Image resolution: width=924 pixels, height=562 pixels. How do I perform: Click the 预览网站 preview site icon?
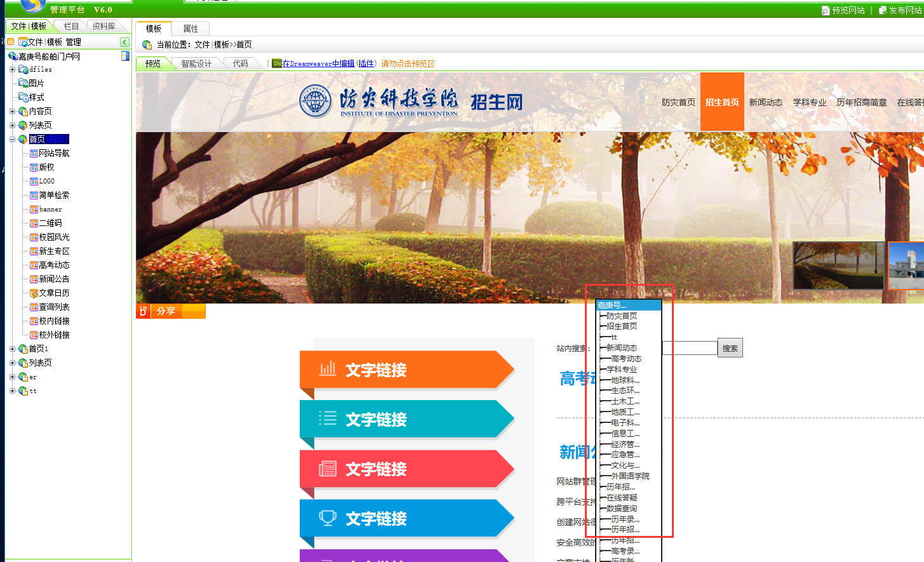pyautogui.click(x=825, y=10)
